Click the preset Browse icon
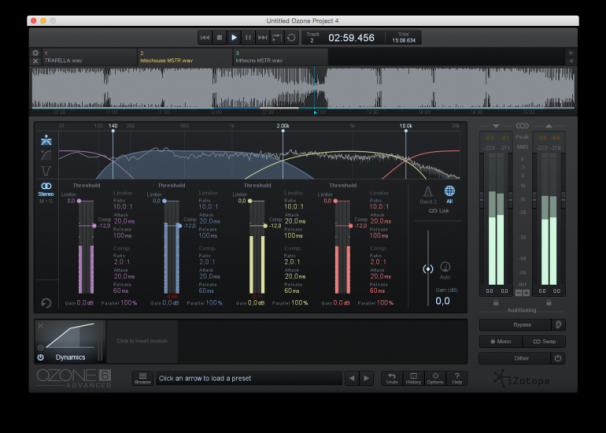 (142, 378)
